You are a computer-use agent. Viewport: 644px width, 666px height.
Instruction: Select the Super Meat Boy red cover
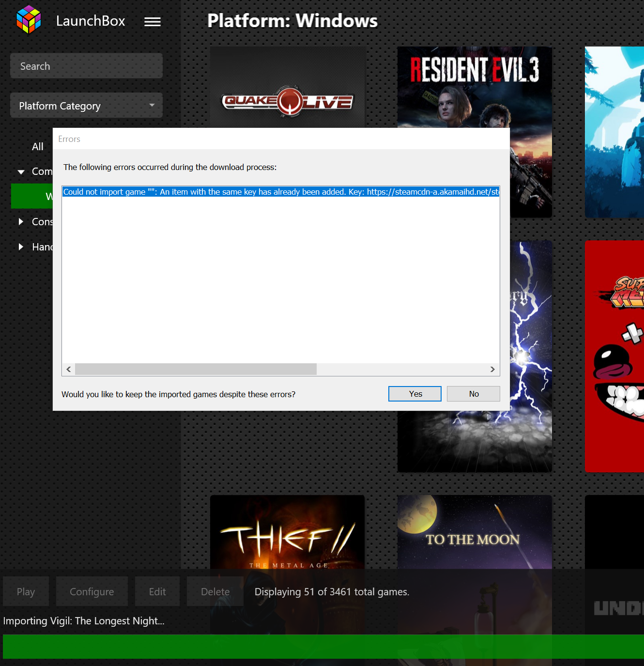tap(614, 356)
